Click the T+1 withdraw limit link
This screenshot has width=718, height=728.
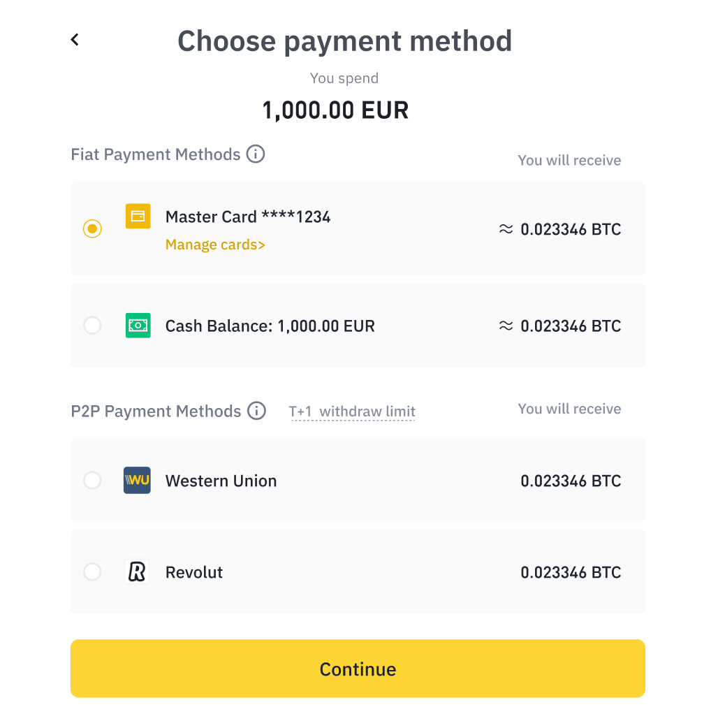click(x=352, y=412)
